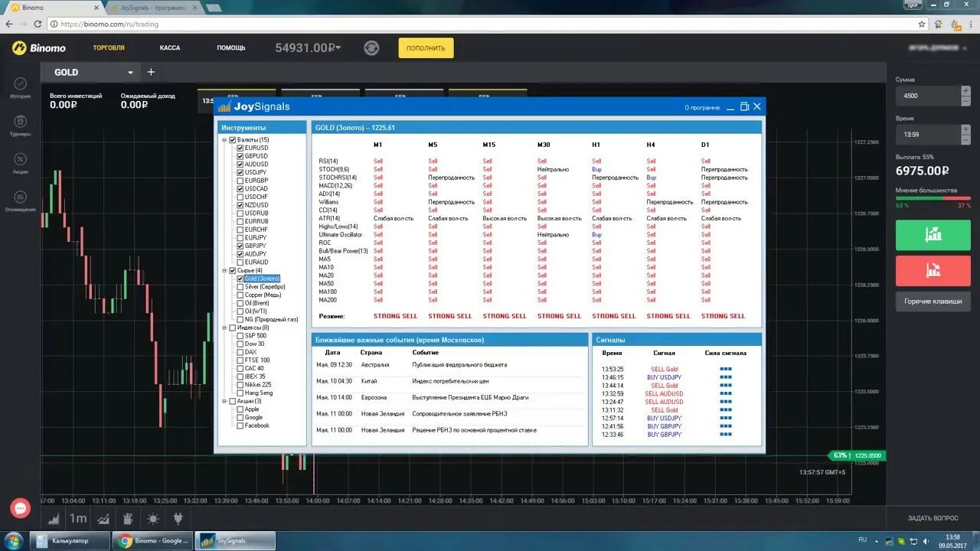Screen dimensions: 980x551
Task: Add a new asset tab with plus
Action: [151, 72]
